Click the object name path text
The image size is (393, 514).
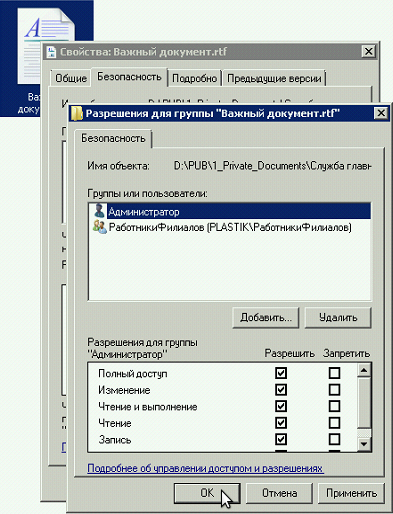[x=272, y=166]
